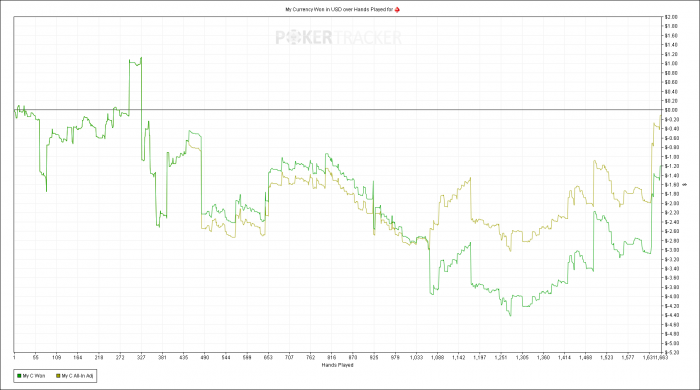Click x-axis tick label '1,197'

(x=480, y=357)
